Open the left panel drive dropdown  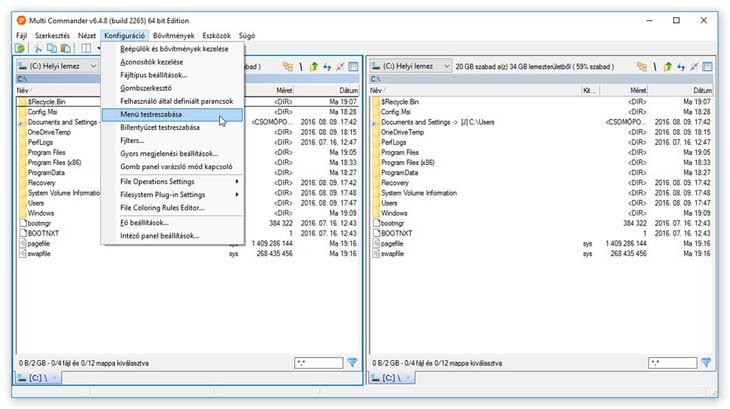pos(56,66)
